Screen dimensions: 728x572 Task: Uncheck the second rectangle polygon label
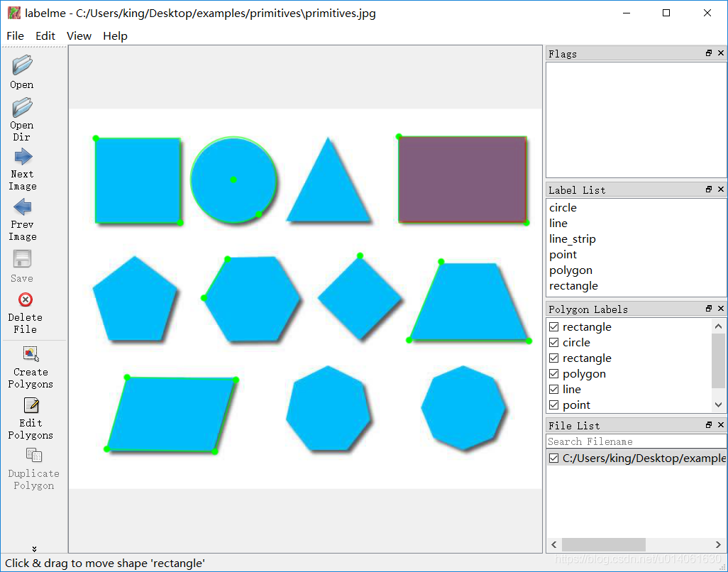click(x=553, y=358)
